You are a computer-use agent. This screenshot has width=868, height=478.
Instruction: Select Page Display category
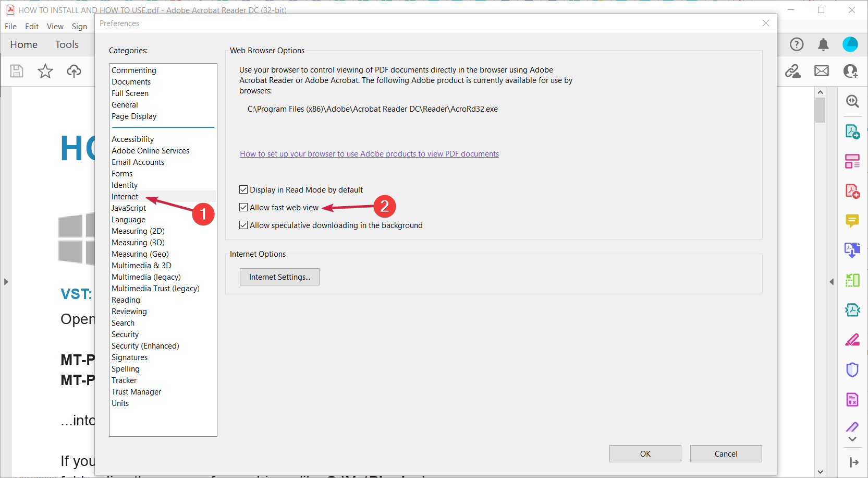[x=134, y=116]
